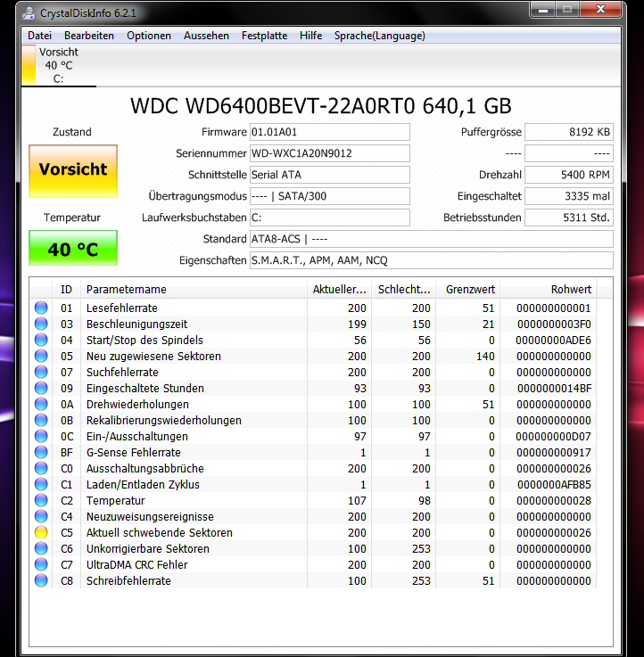
Task: Select the Aktuell schwebende Sektoren text
Action: tap(160, 532)
